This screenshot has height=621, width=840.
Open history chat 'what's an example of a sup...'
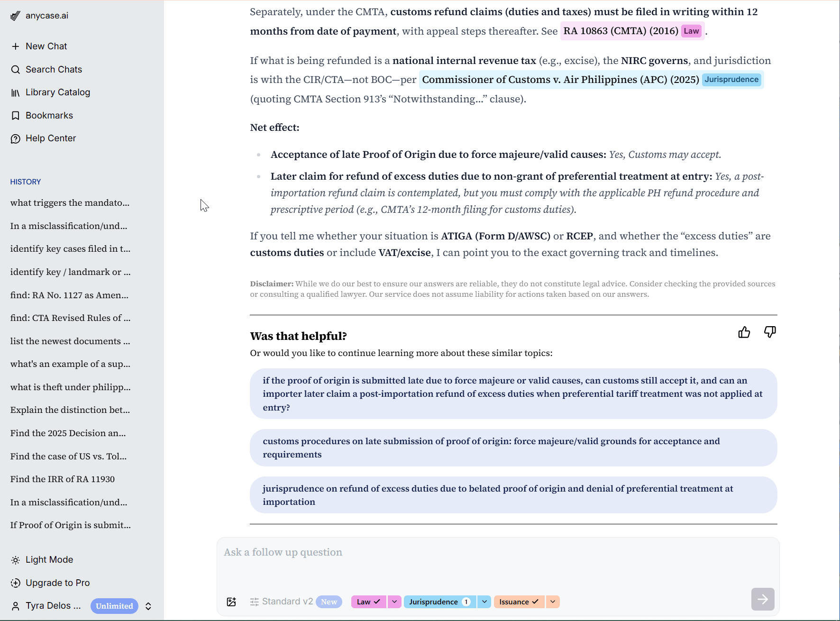(x=70, y=364)
